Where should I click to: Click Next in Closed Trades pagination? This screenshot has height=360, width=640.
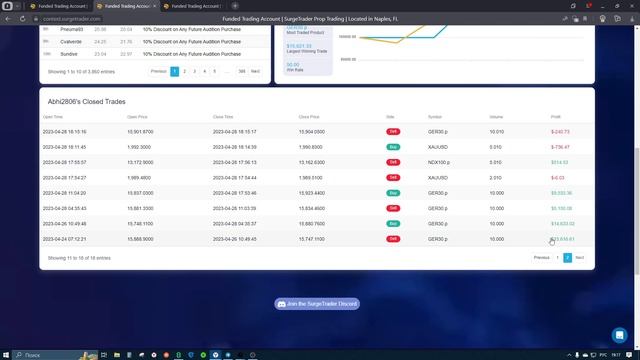[x=580, y=258]
